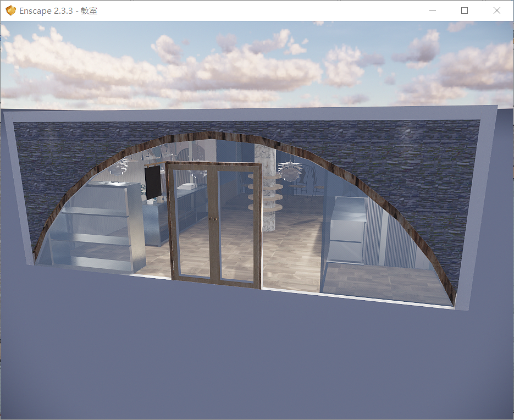Click the Enscape logo icon in title bar
The height and width of the screenshot is (420, 514).
(11, 10)
